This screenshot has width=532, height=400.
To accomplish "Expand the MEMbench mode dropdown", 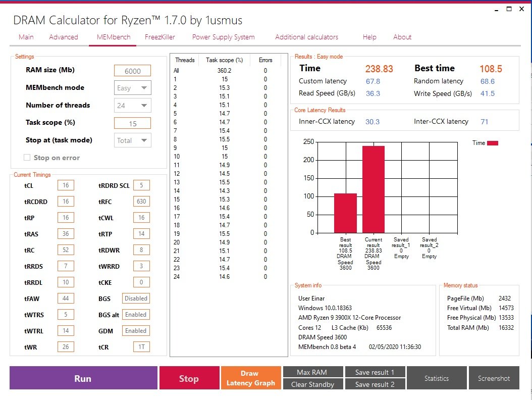I will point(132,88).
